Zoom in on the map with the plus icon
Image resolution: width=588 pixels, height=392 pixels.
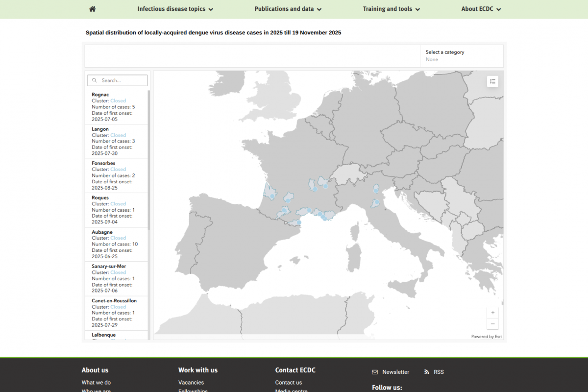(x=492, y=312)
